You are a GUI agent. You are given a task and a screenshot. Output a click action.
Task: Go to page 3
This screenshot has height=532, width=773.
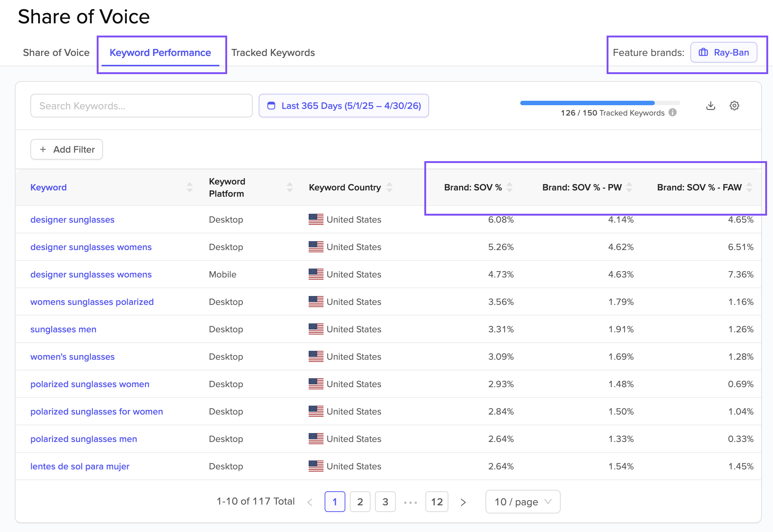point(385,502)
